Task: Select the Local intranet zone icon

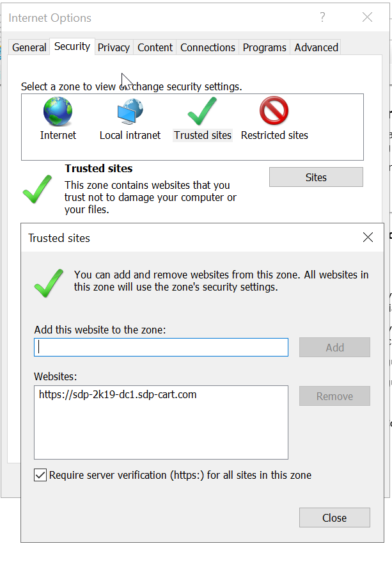Action: point(130,112)
